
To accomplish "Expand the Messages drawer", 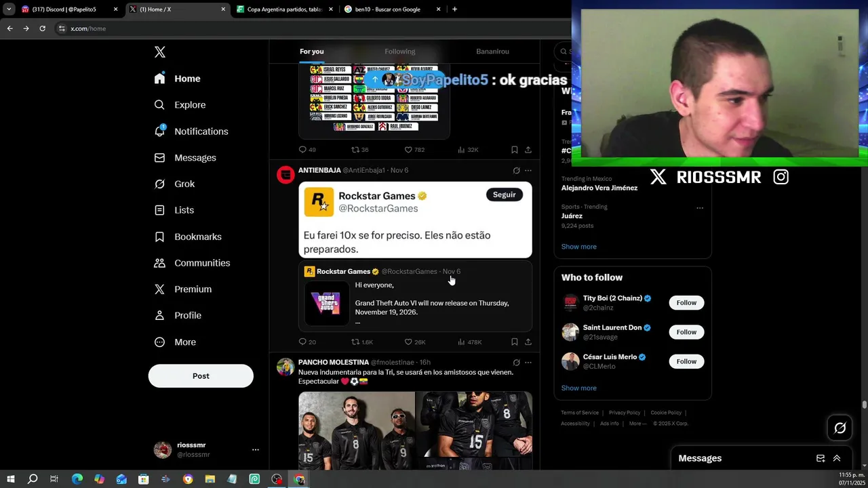I will (837, 459).
